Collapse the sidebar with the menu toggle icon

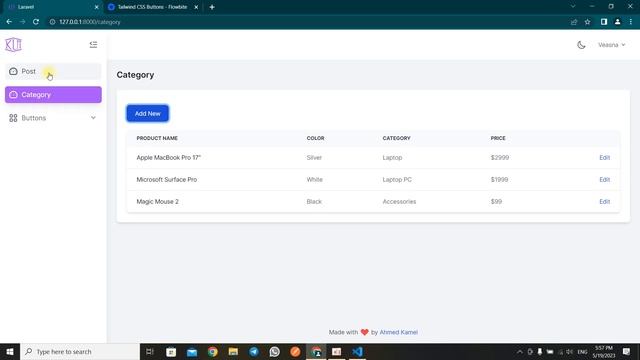93,44
